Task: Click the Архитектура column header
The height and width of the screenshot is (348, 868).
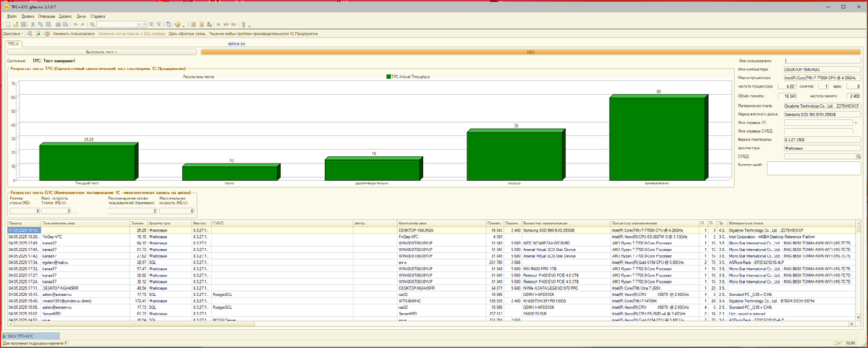Action: coord(170,224)
